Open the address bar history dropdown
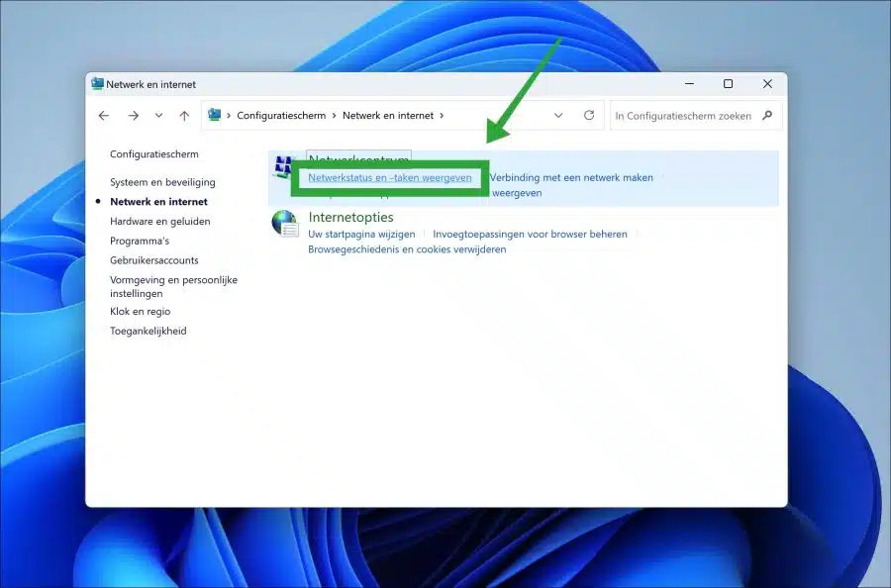891x588 pixels. 558,116
